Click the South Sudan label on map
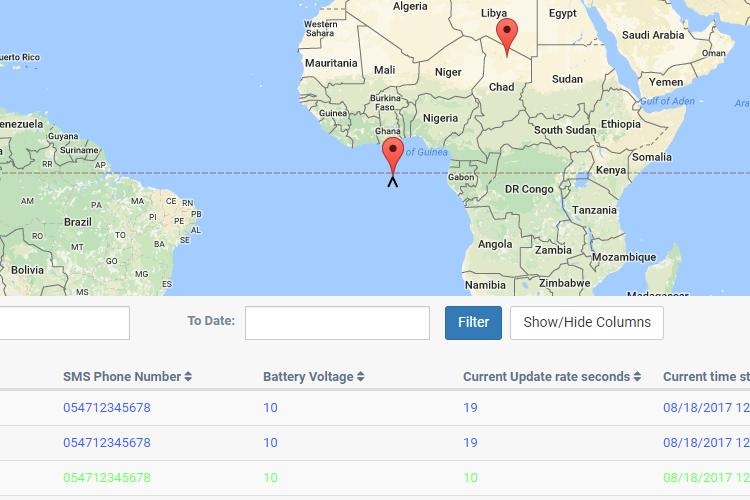This screenshot has width=750, height=500. tap(565, 130)
